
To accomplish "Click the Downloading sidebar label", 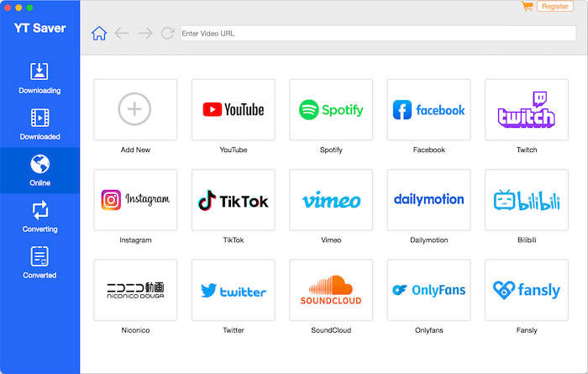I will coord(39,91).
